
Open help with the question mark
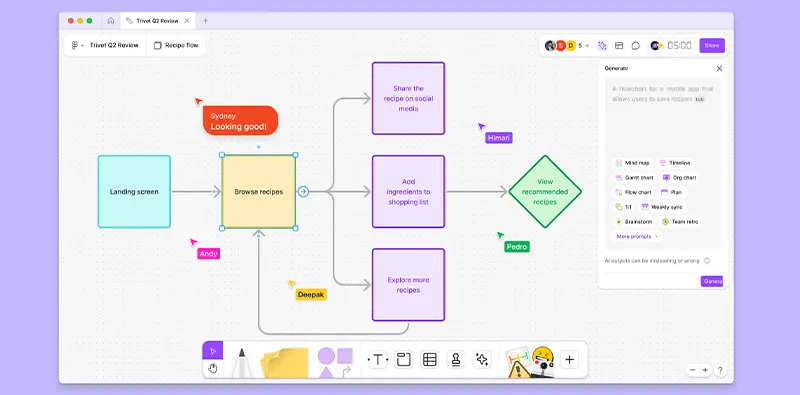click(x=720, y=370)
